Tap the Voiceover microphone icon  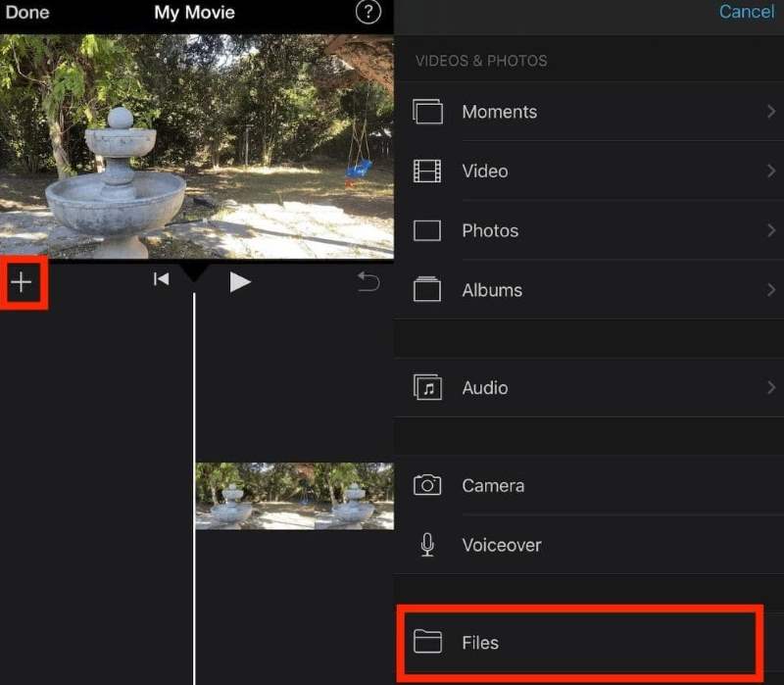(429, 545)
